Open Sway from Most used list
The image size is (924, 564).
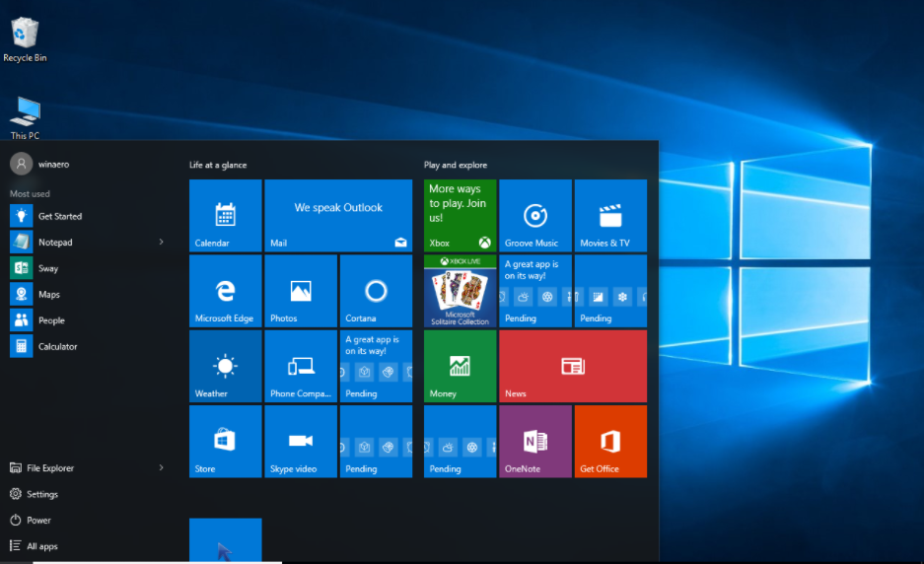(87, 268)
